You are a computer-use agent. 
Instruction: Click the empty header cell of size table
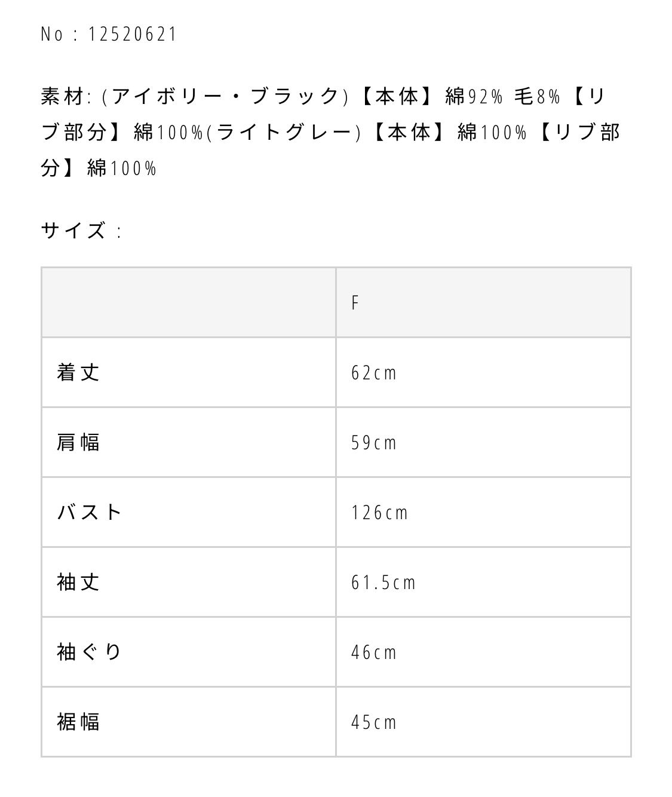(188, 303)
